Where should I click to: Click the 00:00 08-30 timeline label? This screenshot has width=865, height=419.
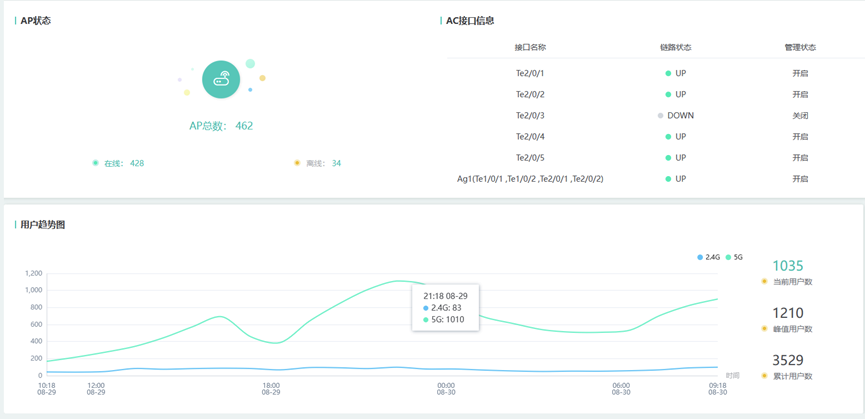point(446,389)
